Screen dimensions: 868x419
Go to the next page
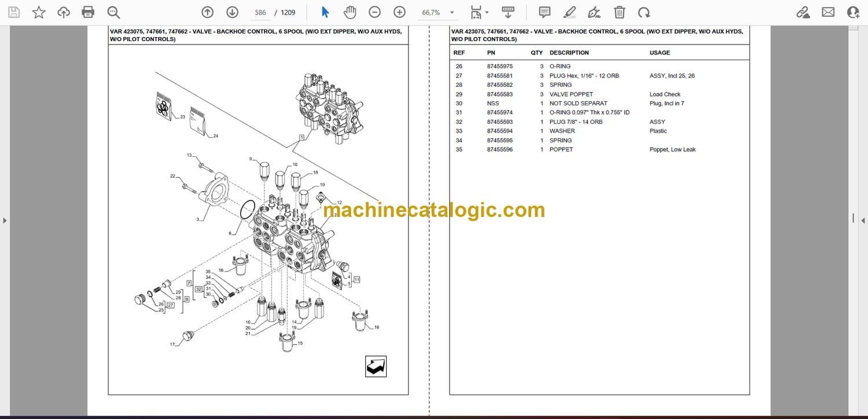coord(232,12)
